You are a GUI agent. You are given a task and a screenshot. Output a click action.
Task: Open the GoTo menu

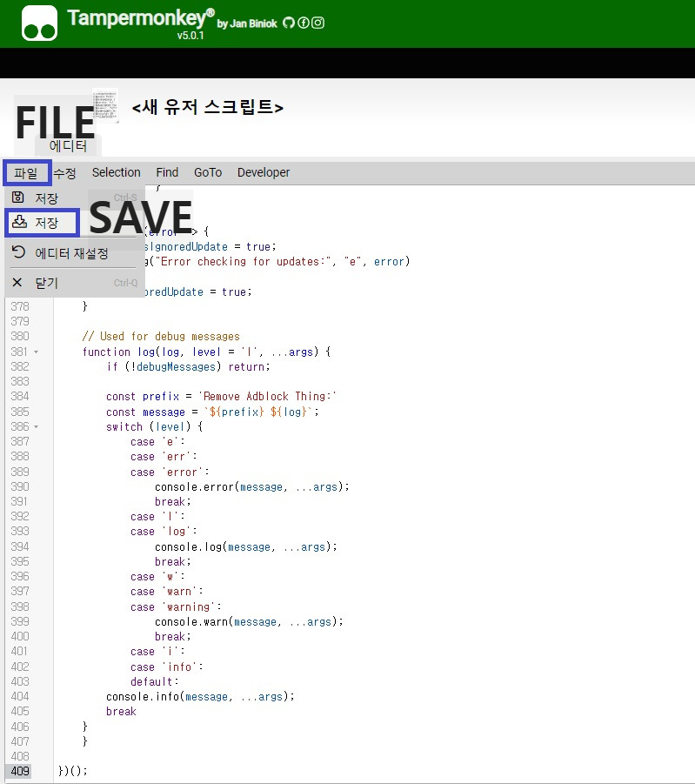click(x=208, y=172)
